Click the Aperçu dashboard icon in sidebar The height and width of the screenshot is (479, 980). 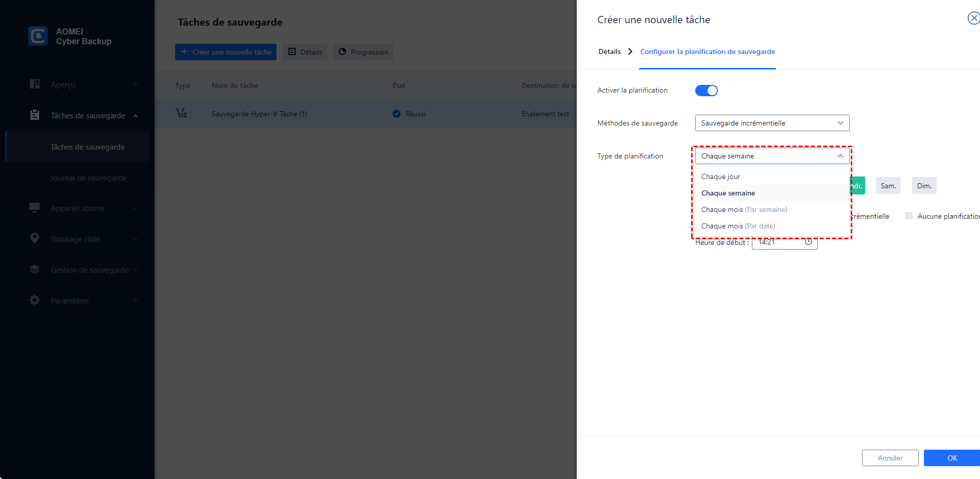(35, 84)
